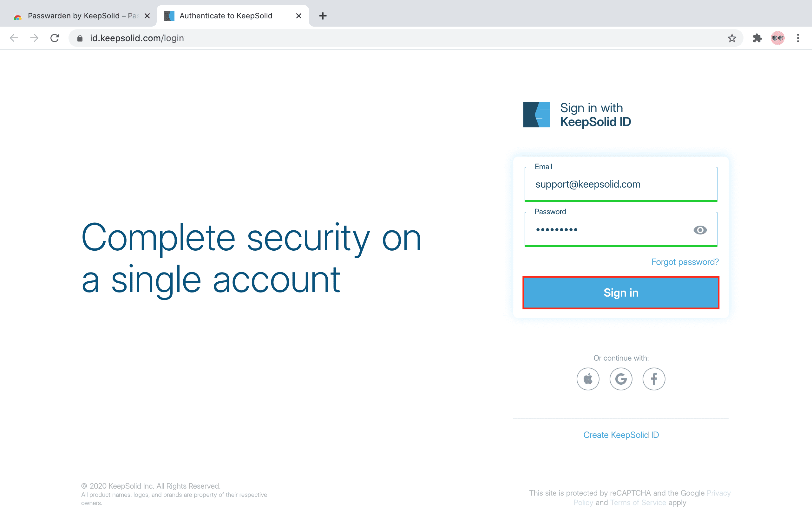Open the Create KeepSolid ID link
812x507 pixels.
click(621, 435)
